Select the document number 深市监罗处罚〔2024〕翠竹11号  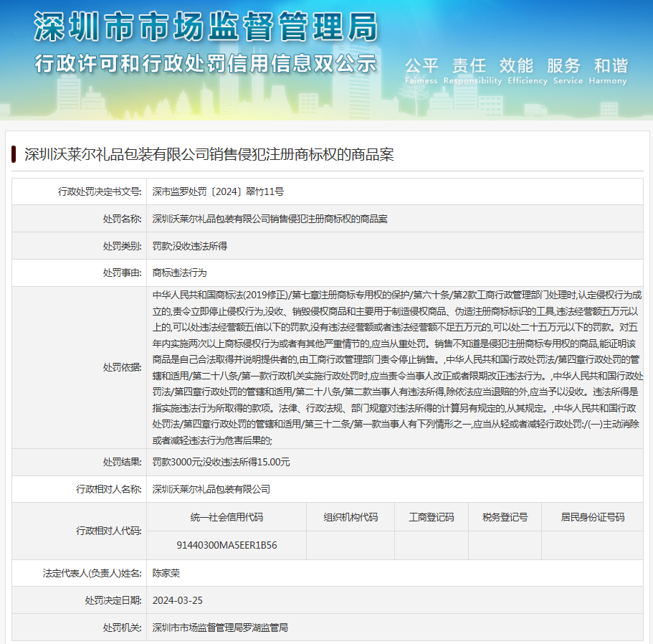pos(218,191)
